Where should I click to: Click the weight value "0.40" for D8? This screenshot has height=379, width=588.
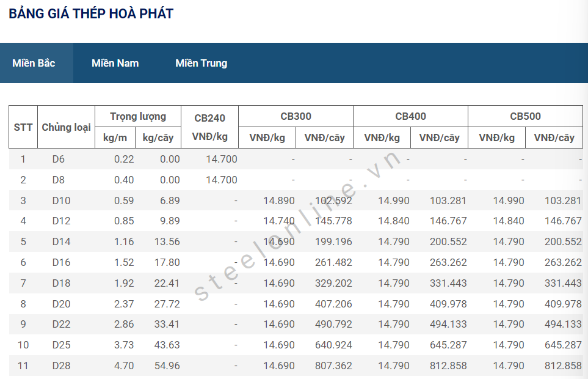pos(124,180)
